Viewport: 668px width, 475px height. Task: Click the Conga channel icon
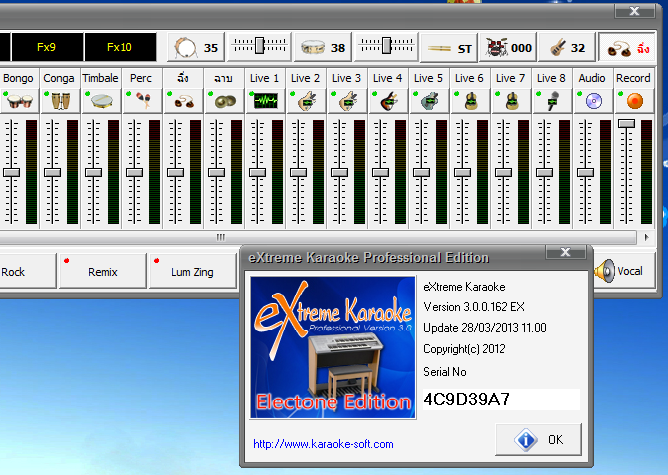coord(60,101)
